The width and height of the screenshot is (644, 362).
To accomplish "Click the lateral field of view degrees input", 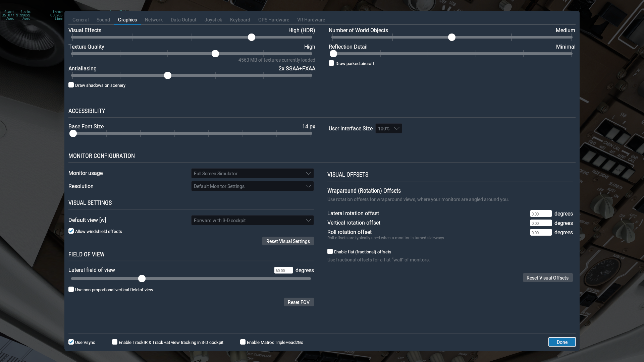I will tap(283, 270).
